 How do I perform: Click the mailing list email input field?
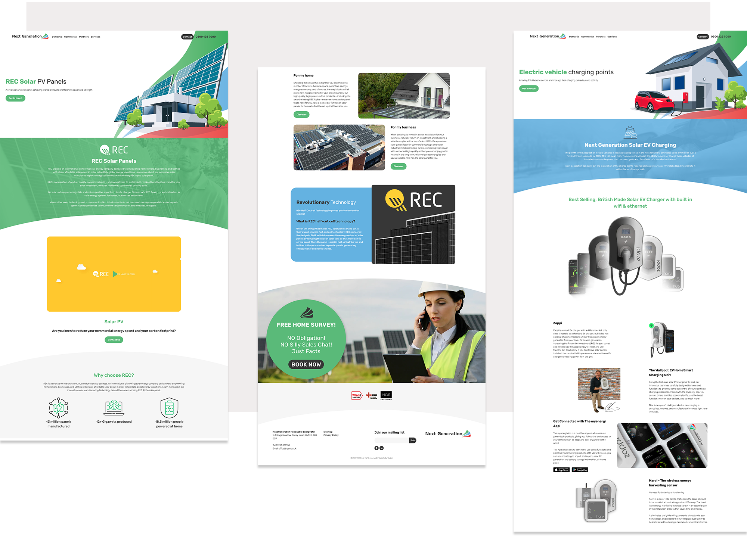(x=392, y=441)
